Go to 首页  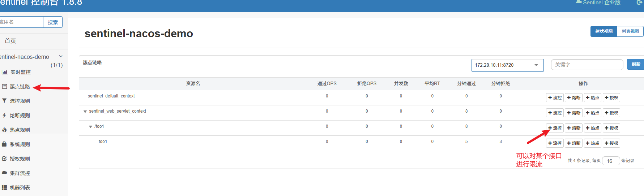pos(10,41)
